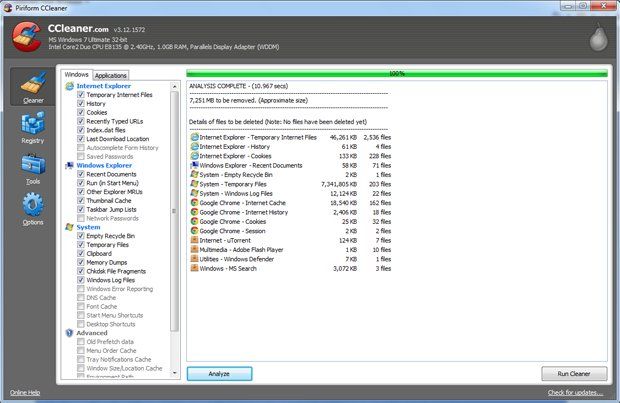Click icon beside Multimedia - Adobe Flash Player
Image resolution: width=620 pixels, height=403 pixels.
click(194, 250)
